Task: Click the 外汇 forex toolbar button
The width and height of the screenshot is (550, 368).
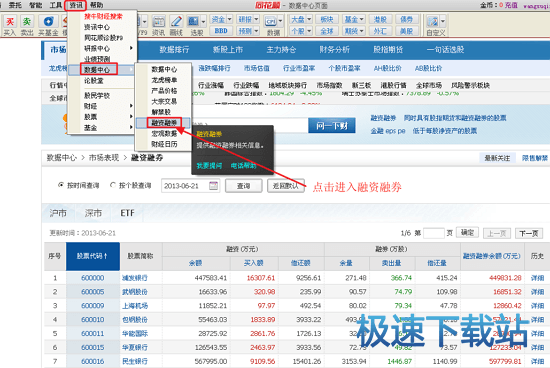Action: 380,31
